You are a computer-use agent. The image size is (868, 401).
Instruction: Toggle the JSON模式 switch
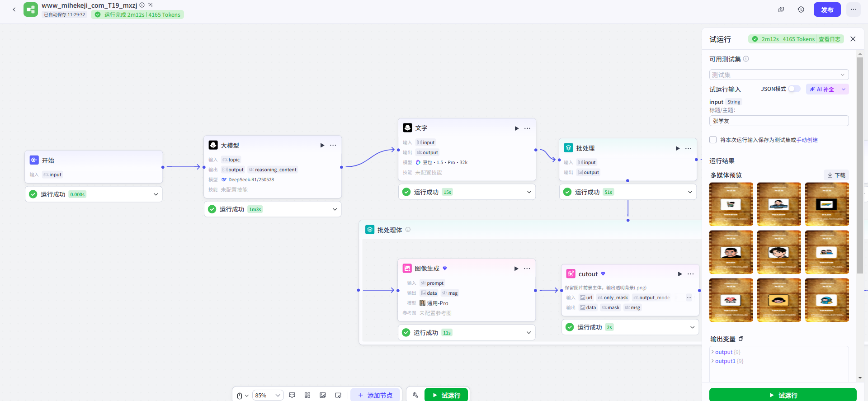794,89
